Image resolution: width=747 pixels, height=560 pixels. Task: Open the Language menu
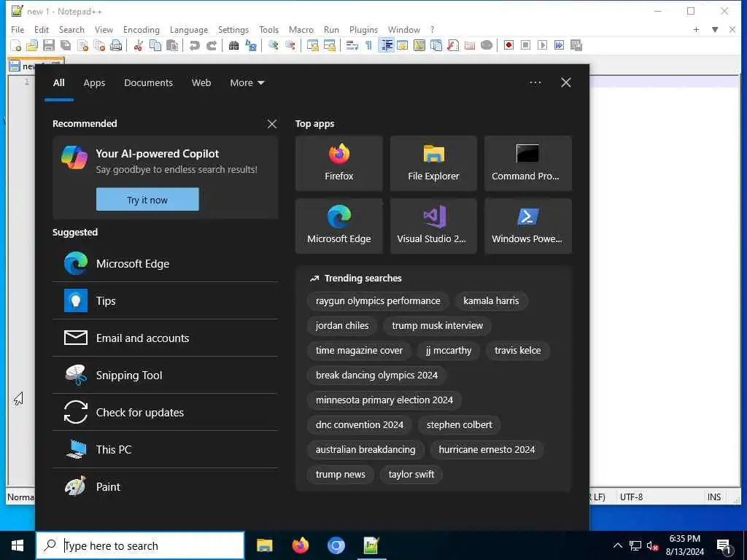coord(189,29)
